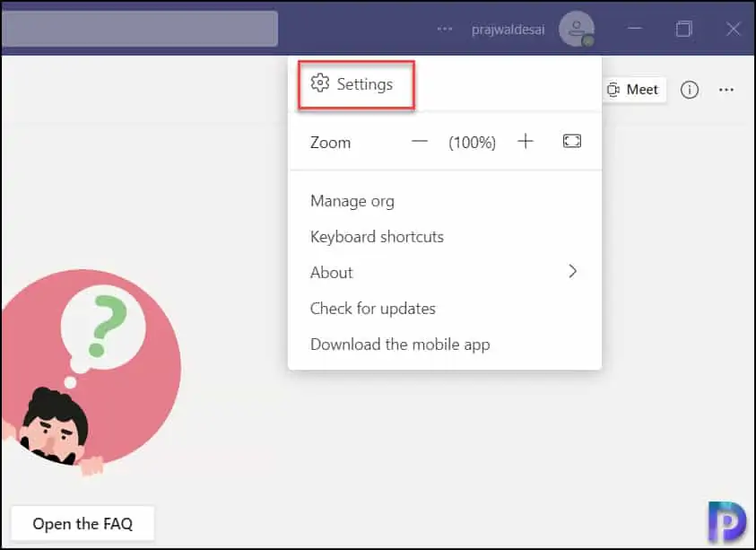Click the Meet button

pos(633,90)
